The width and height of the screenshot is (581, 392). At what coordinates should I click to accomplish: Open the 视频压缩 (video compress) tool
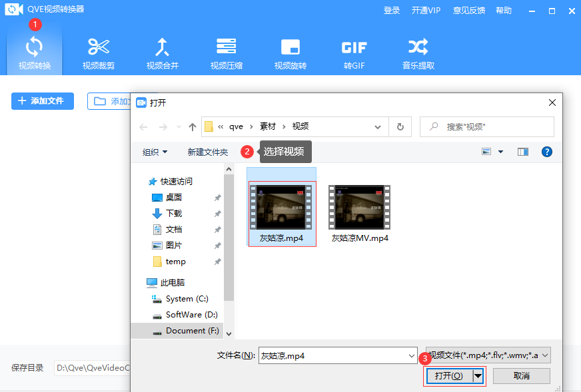pos(227,53)
